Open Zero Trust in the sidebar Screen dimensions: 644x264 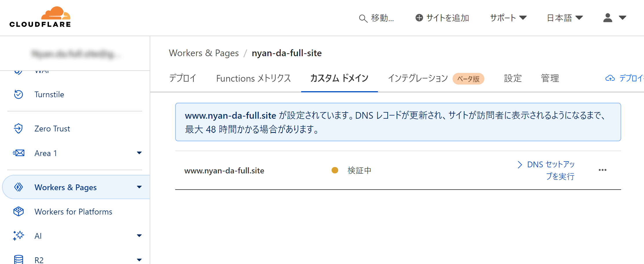point(52,129)
